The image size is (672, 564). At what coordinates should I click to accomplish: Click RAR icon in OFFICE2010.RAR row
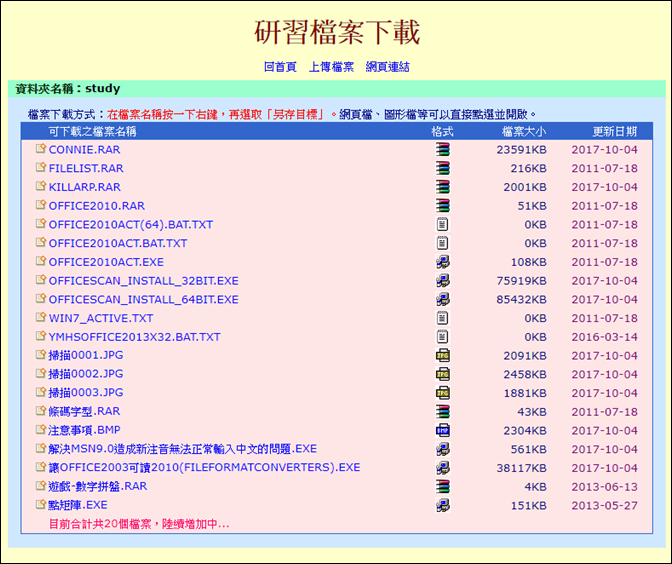[443, 206]
